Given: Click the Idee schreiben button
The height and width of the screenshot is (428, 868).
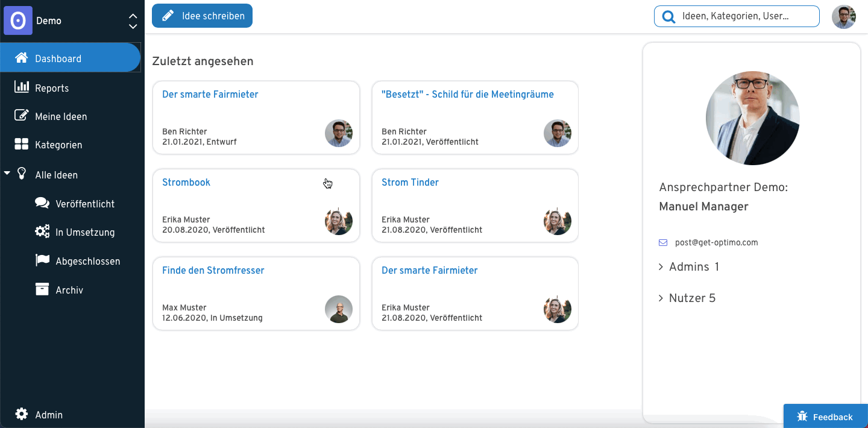Looking at the screenshot, I should pos(202,16).
